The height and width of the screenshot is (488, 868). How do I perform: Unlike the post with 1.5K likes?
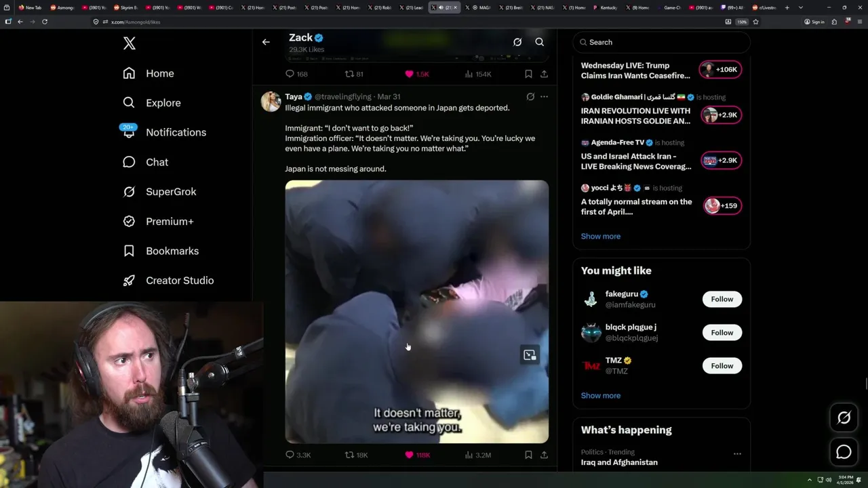click(x=417, y=74)
